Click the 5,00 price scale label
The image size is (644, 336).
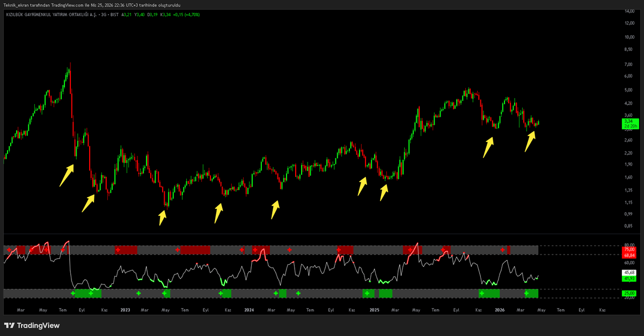[x=628, y=90]
